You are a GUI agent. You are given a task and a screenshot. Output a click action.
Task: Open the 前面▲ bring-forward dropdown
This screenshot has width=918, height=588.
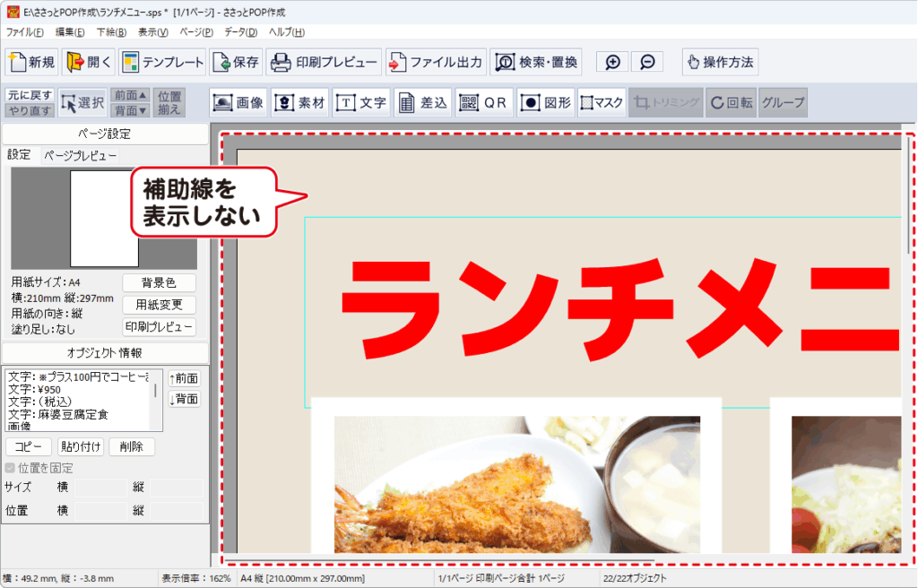pyautogui.click(x=131, y=95)
